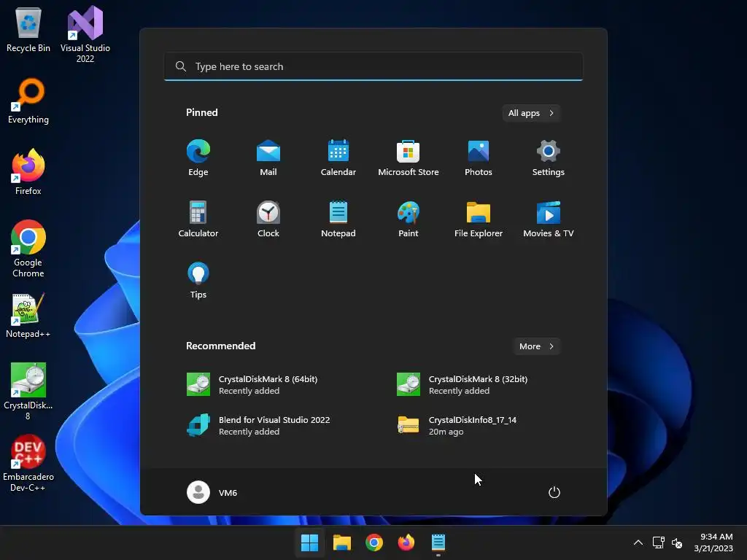
Task: Open network icon in system tray
Action: (x=659, y=542)
